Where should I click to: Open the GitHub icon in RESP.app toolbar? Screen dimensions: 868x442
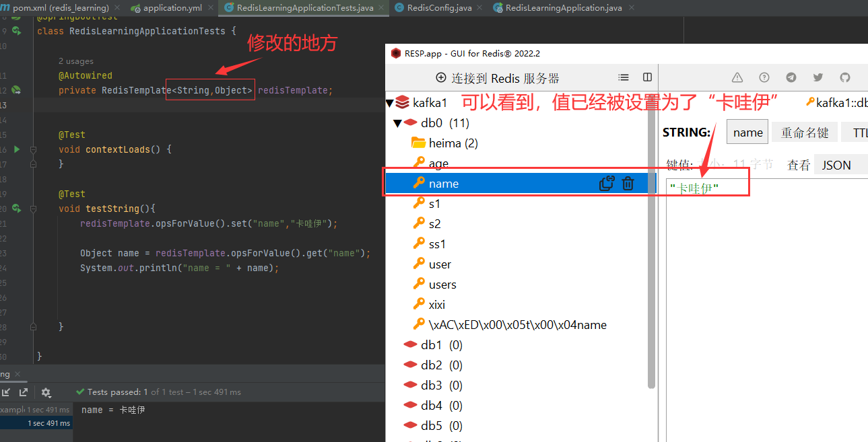(845, 77)
